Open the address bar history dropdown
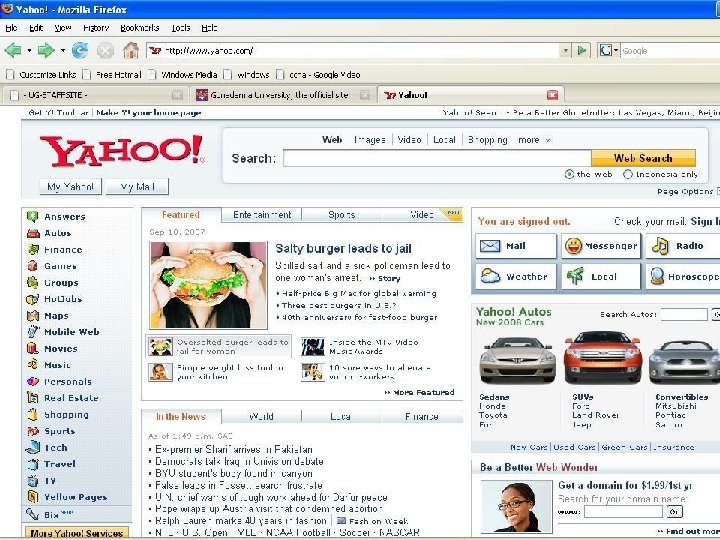Screen dimensions: 720x540 (565, 51)
